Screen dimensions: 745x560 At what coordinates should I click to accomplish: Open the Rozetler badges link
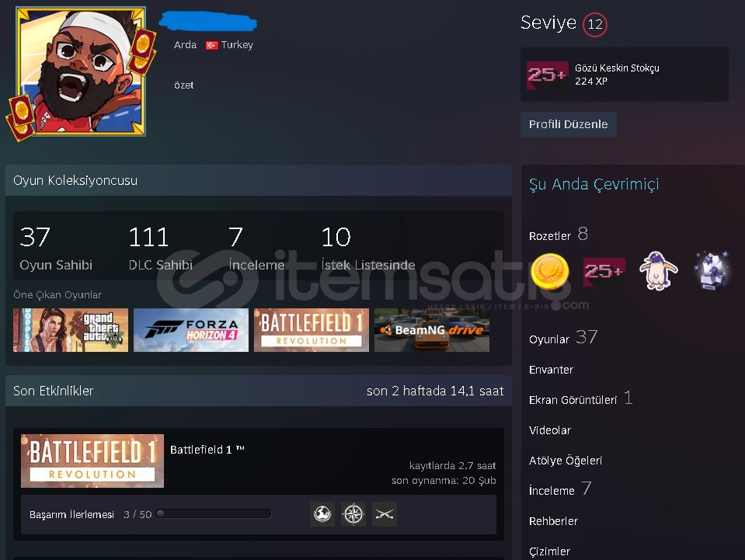coord(550,236)
